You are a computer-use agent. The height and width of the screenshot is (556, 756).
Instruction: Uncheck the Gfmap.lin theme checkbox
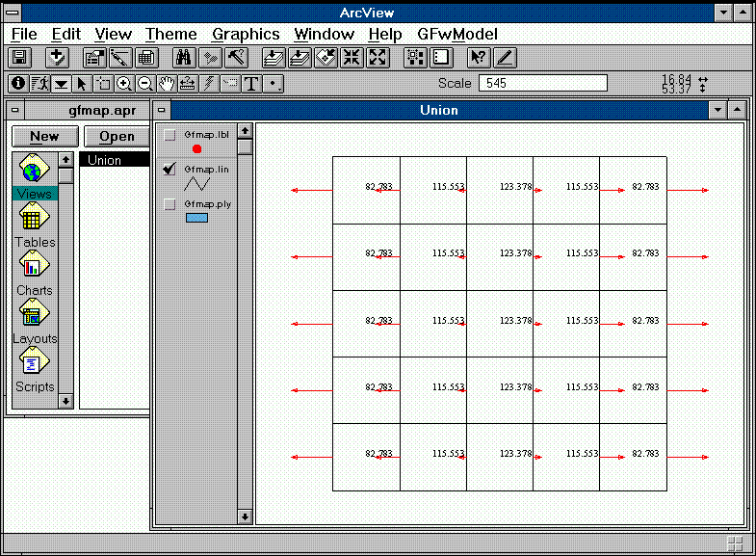[x=170, y=169]
